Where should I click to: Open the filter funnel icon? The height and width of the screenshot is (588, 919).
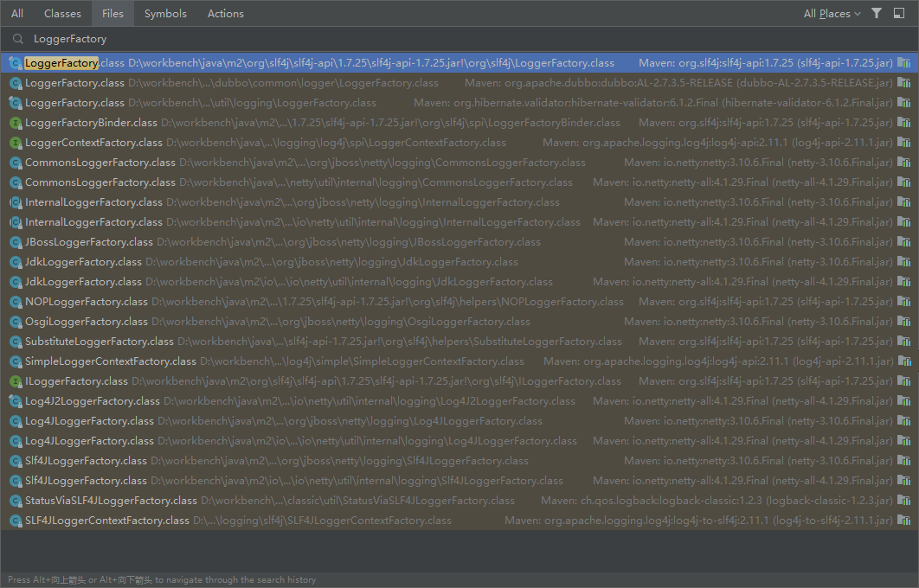click(x=877, y=13)
